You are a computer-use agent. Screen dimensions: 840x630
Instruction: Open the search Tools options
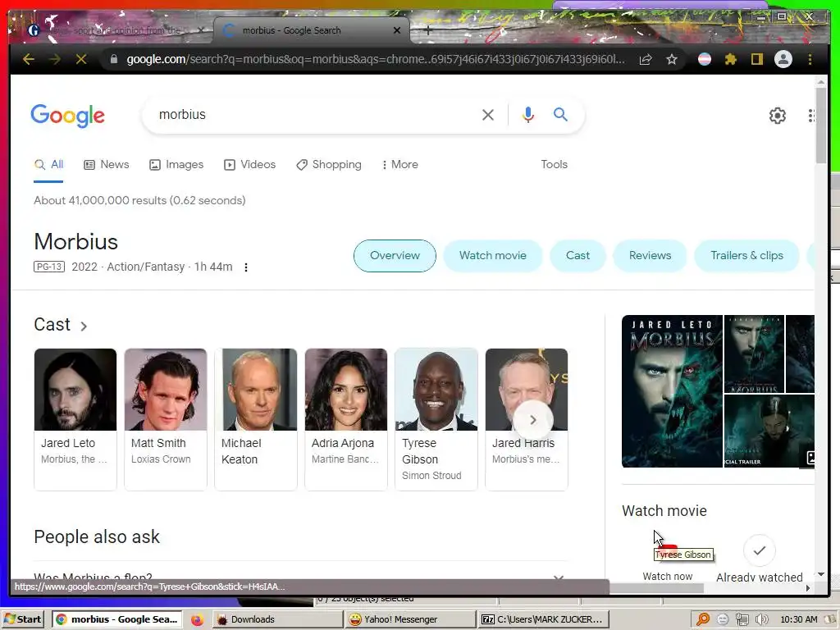[554, 164]
